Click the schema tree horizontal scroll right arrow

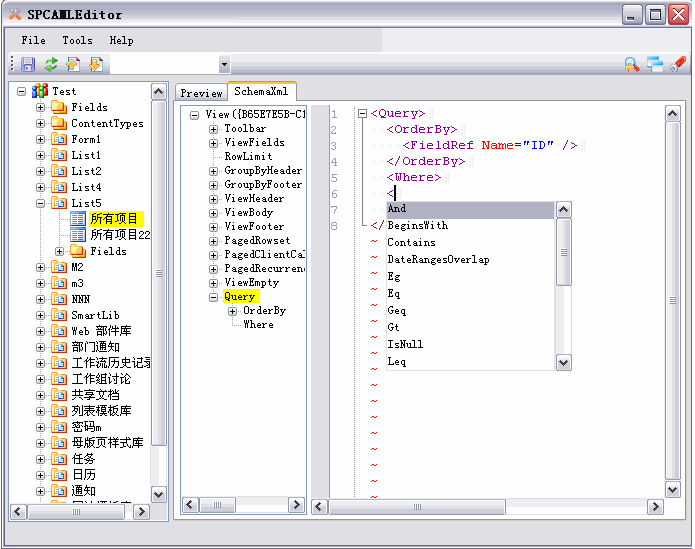[x=296, y=505]
